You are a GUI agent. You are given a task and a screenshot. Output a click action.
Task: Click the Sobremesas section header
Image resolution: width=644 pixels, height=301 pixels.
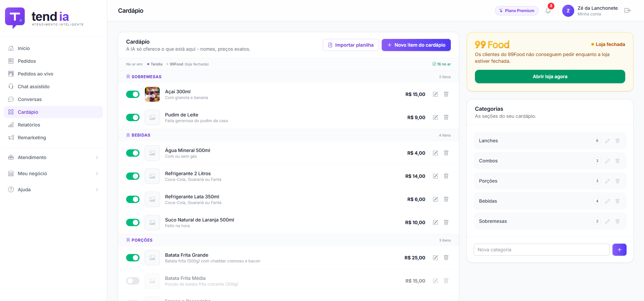(x=288, y=77)
